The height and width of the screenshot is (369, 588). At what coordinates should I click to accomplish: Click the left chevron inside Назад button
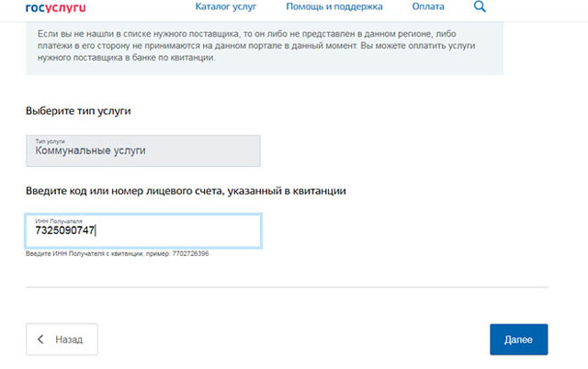[40, 339]
